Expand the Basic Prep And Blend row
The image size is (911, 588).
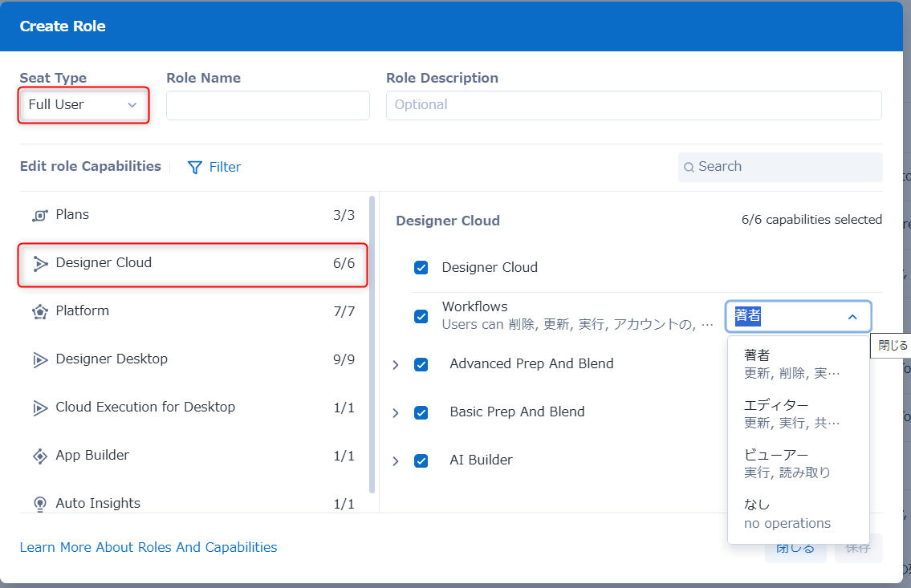tap(396, 412)
